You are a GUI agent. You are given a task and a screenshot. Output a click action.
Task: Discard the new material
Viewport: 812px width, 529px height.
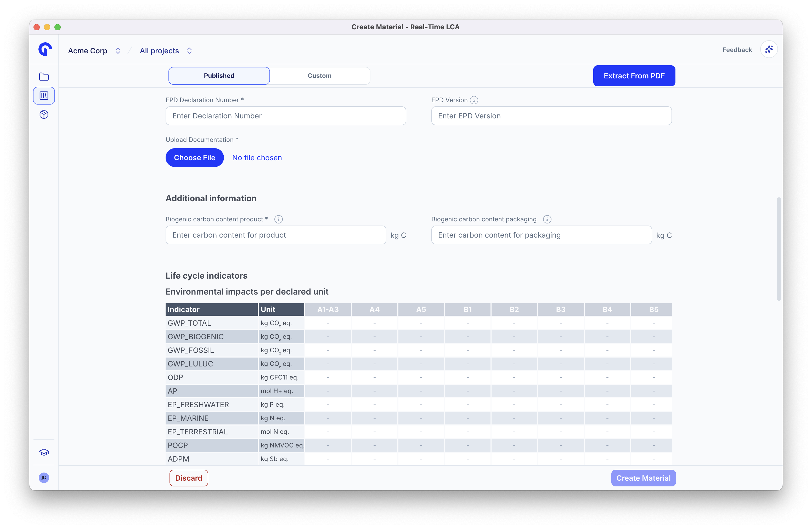click(x=189, y=478)
